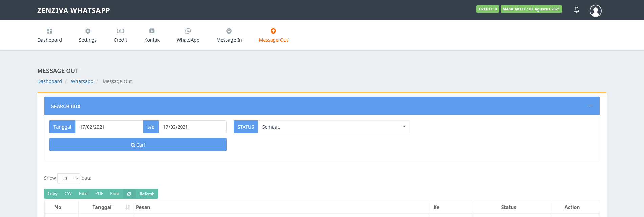Click the SEARCH BOX panel title
Image resolution: width=644 pixels, height=217 pixels.
click(x=66, y=106)
